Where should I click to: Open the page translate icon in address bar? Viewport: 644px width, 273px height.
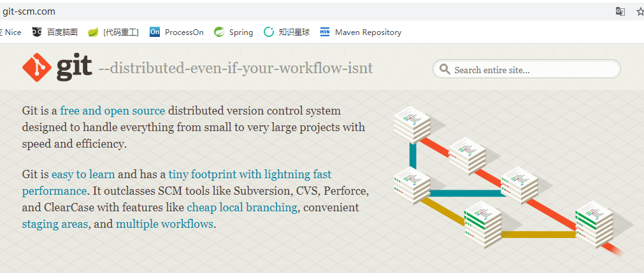[x=620, y=11]
